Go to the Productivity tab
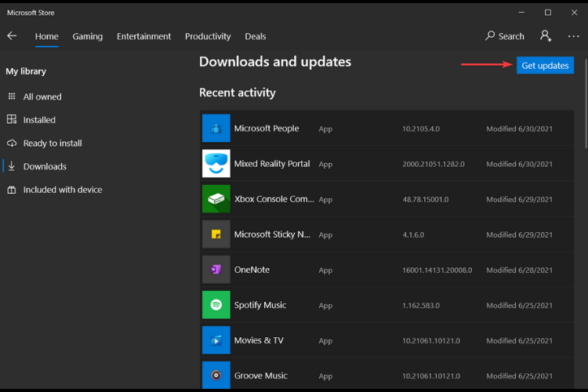This screenshot has width=588, height=392. click(x=208, y=36)
